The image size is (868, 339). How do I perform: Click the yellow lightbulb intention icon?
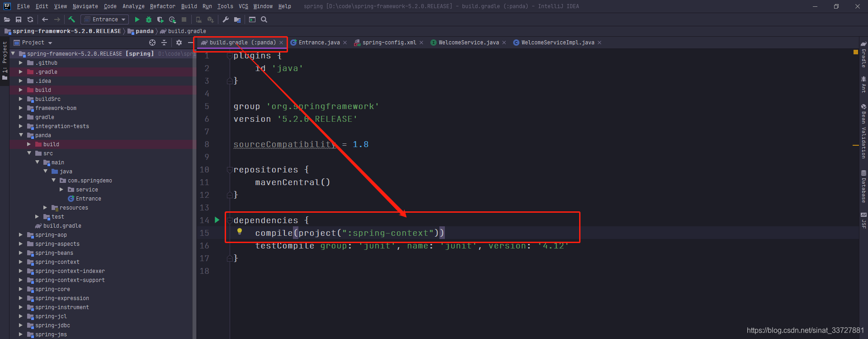click(240, 232)
